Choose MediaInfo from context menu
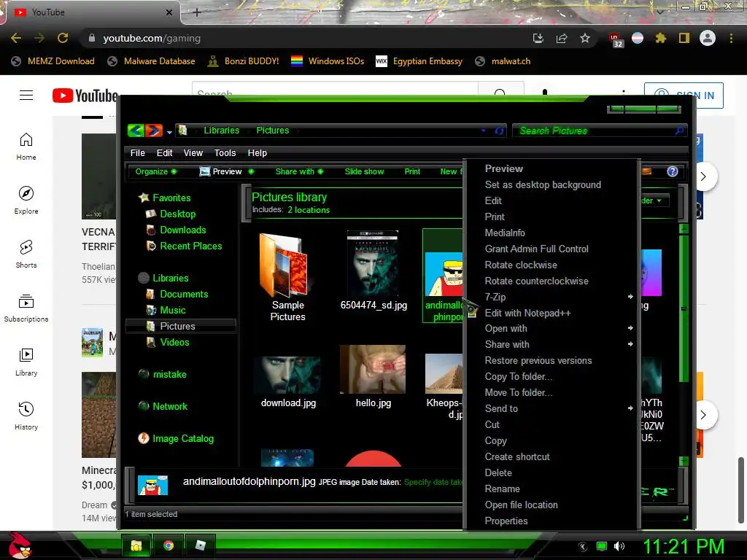This screenshot has width=747, height=560. (x=505, y=233)
